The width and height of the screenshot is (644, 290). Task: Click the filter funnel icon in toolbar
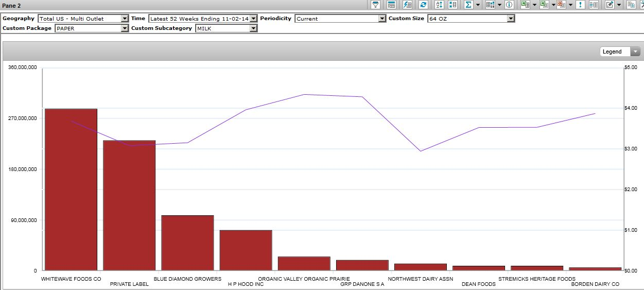pyautogui.click(x=376, y=5)
